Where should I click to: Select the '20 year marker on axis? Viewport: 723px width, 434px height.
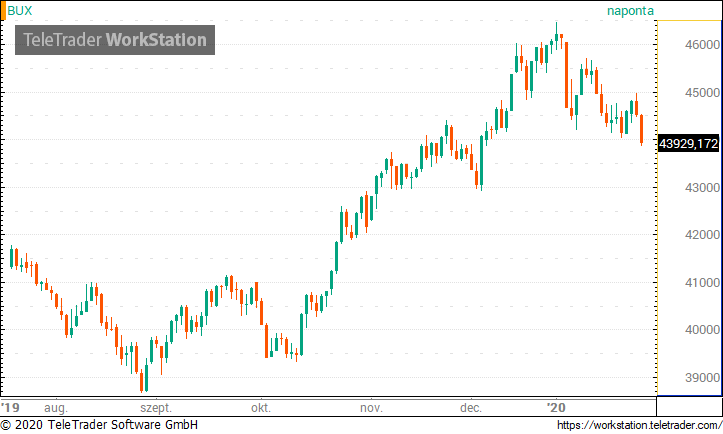point(556,408)
